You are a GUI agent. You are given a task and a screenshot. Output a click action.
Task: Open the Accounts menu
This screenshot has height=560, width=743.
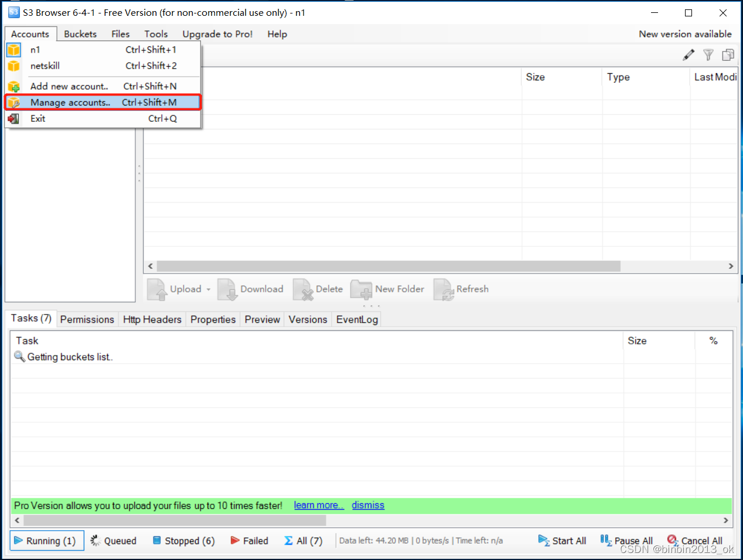(x=30, y=34)
